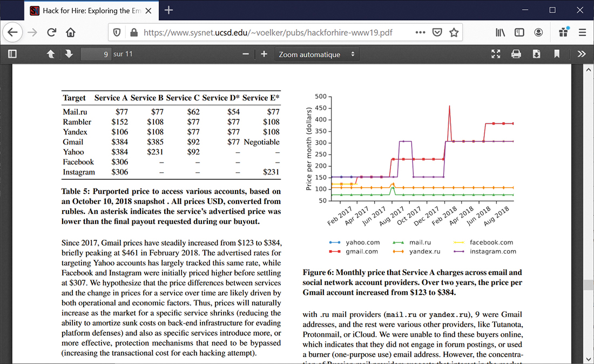This screenshot has height=364, width=594.
Task: Open a new browser tab
Action: click(168, 10)
